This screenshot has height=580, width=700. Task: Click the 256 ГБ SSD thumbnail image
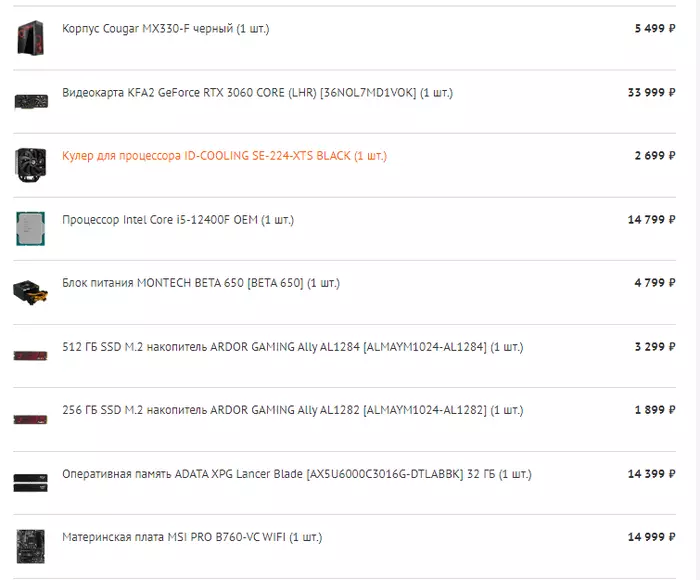click(x=30, y=418)
